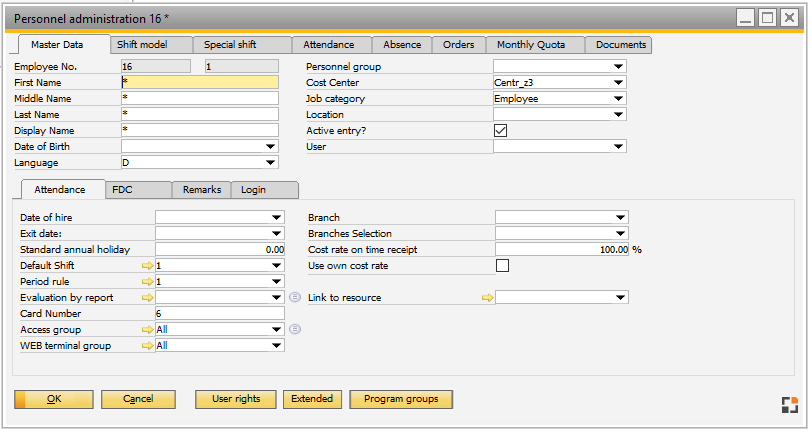
Task: Click the orange logo icon in bottom corner
Action: click(x=789, y=404)
